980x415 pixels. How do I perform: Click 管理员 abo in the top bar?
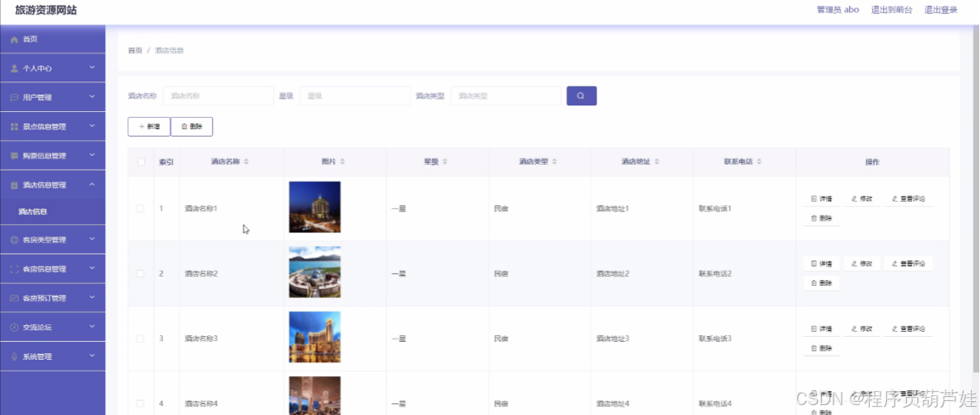click(x=838, y=10)
